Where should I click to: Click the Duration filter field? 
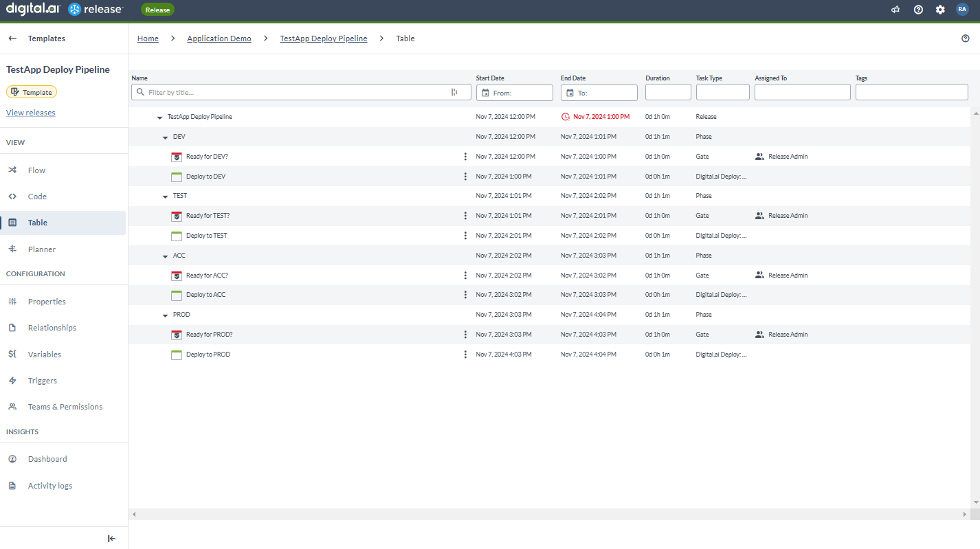668,92
